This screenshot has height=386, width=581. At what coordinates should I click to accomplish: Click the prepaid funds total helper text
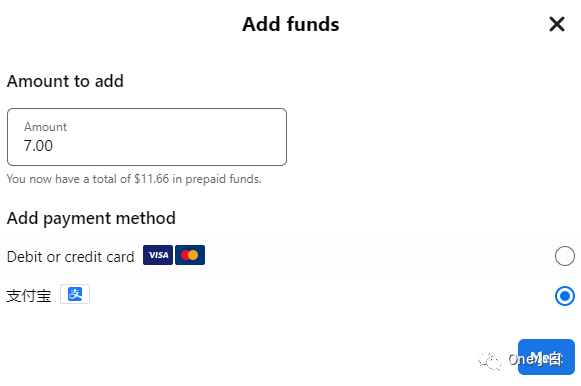[x=134, y=179]
